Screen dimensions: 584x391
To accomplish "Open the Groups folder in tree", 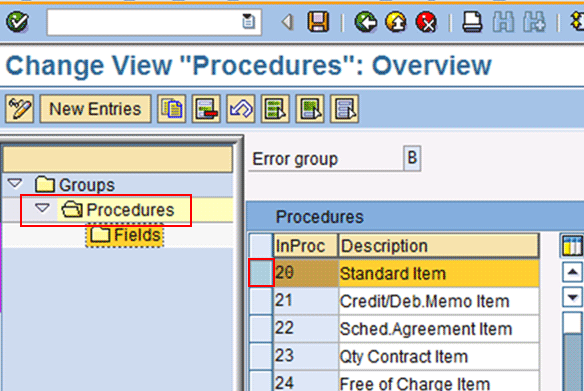I will point(75,185).
